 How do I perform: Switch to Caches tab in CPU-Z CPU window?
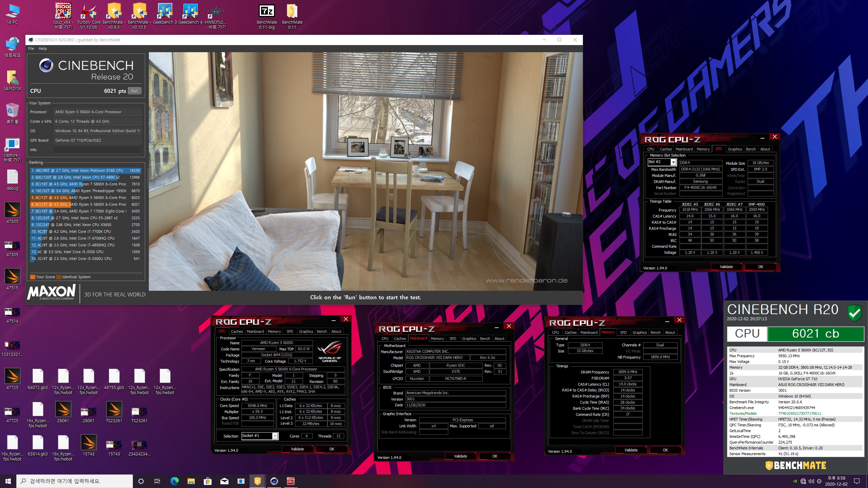point(237,331)
